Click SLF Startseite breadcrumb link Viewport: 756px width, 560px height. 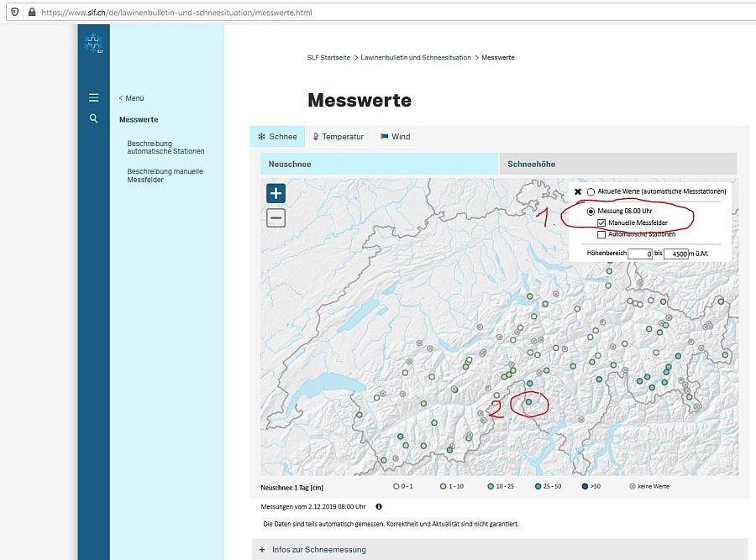click(328, 57)
